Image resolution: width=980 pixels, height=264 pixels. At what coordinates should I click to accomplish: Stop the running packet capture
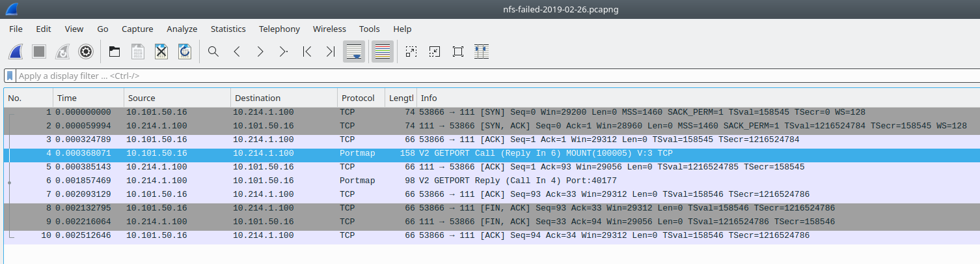pos(39,51)
